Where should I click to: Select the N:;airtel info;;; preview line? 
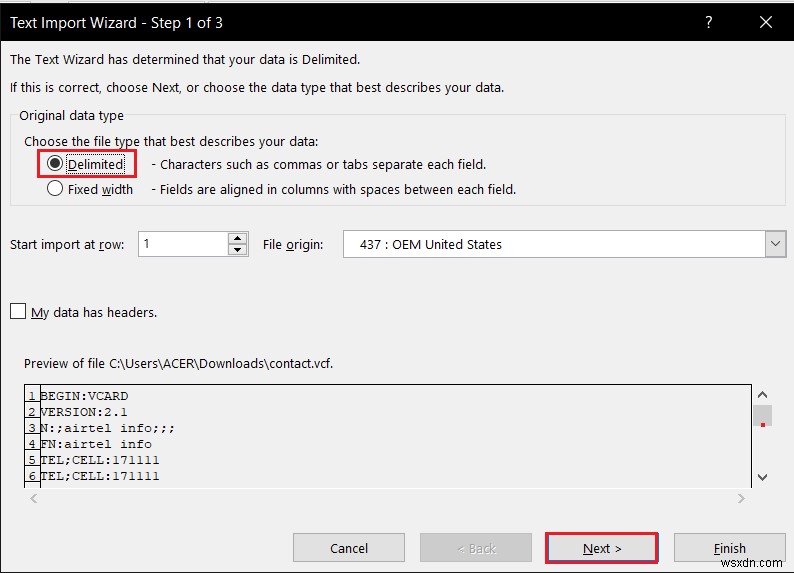[x=107, y=428]
